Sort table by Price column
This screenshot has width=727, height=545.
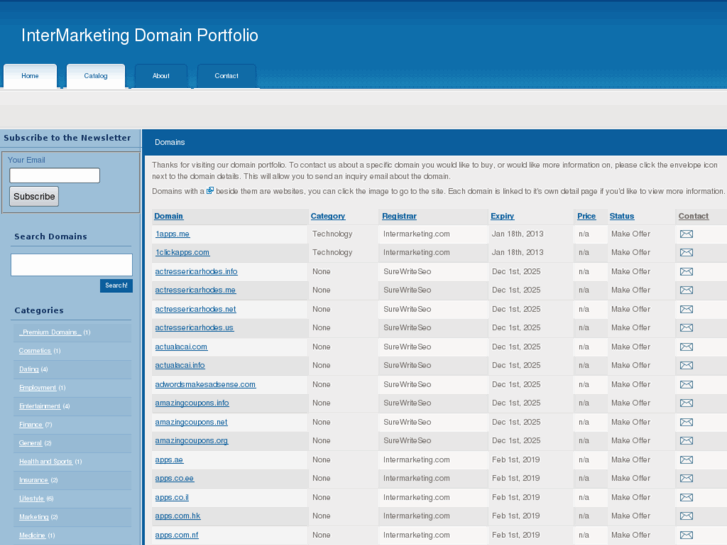click(x=586, y=216)
